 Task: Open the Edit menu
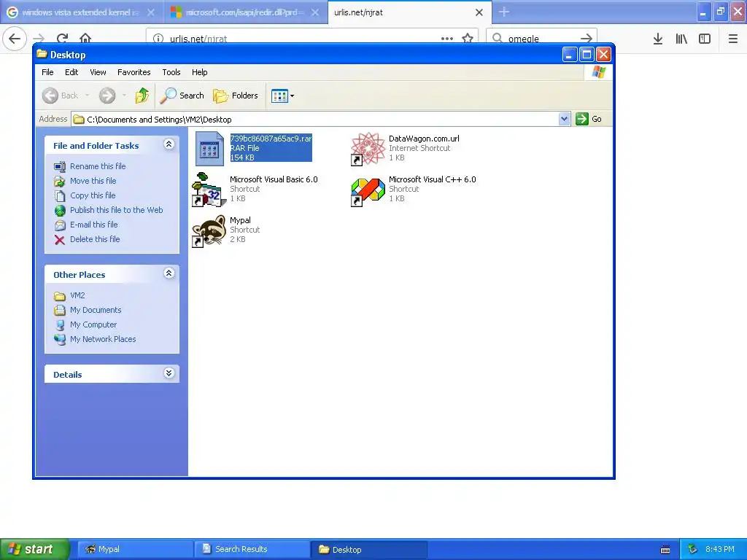point(71,72)
